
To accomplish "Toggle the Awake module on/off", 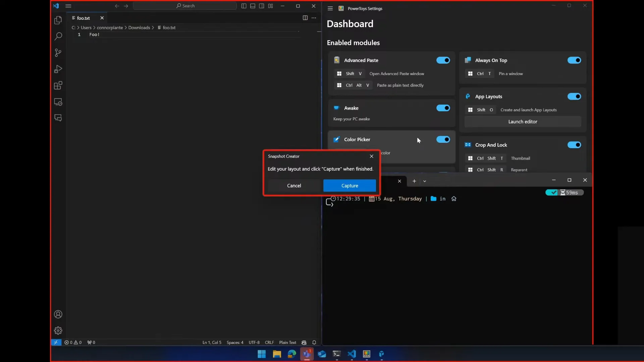I will (x=443, y=108).
